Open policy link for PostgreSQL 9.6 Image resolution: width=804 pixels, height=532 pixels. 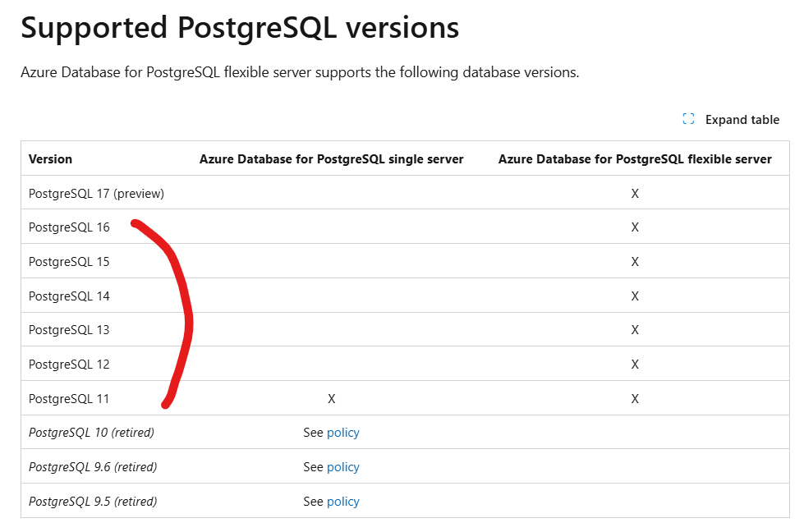pyautogui.click(x=343, y=467)
